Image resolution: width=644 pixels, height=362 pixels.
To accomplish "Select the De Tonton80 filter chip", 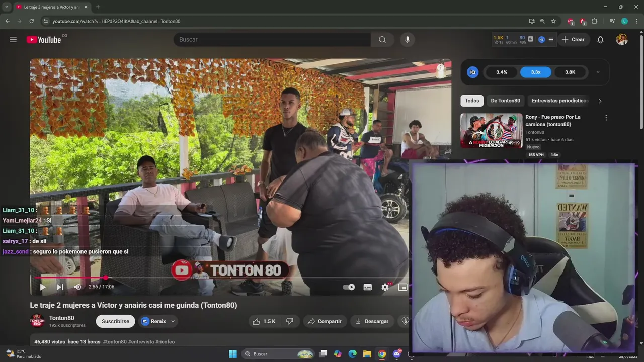I will coord(505,101).
